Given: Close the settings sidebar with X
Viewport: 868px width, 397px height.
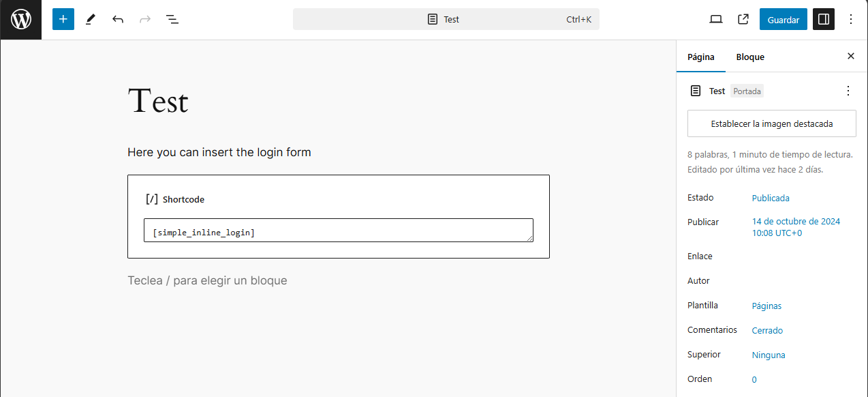Looking at the screenshot, I should click(851, 57).
